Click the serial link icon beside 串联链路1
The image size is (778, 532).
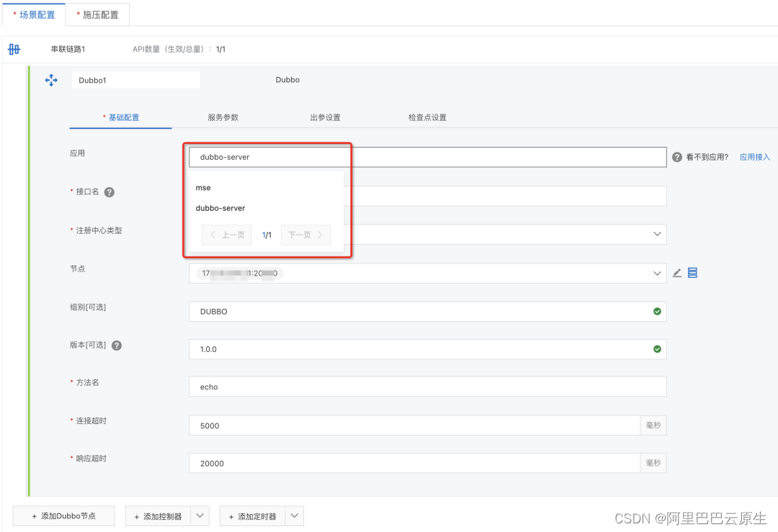coord(14,49)
